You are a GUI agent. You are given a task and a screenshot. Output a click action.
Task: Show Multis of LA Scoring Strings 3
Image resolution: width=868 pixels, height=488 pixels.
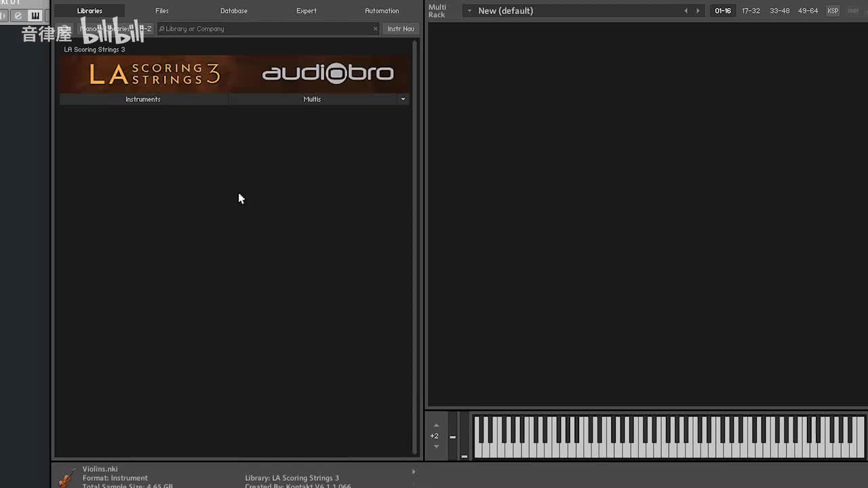point(312,99)
